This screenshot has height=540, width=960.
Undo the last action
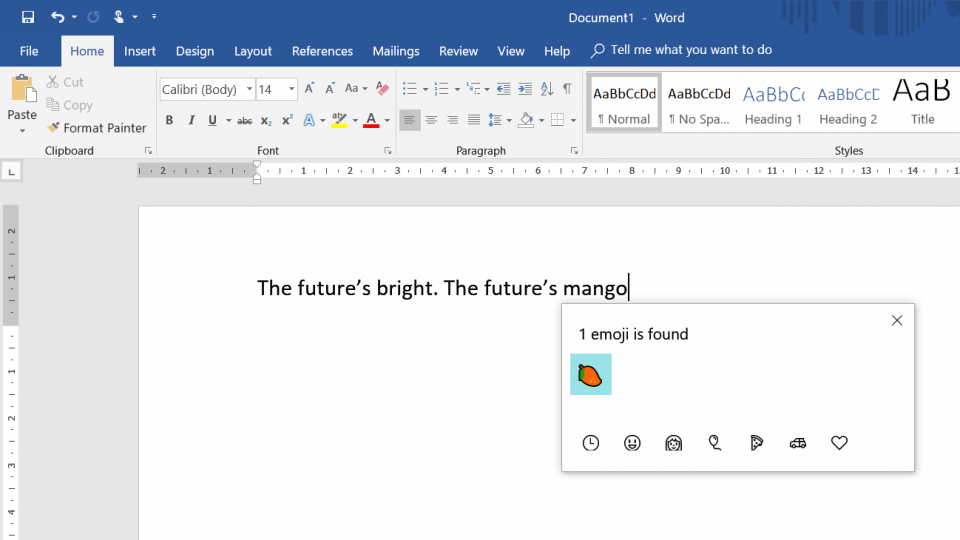pos(58,17)
